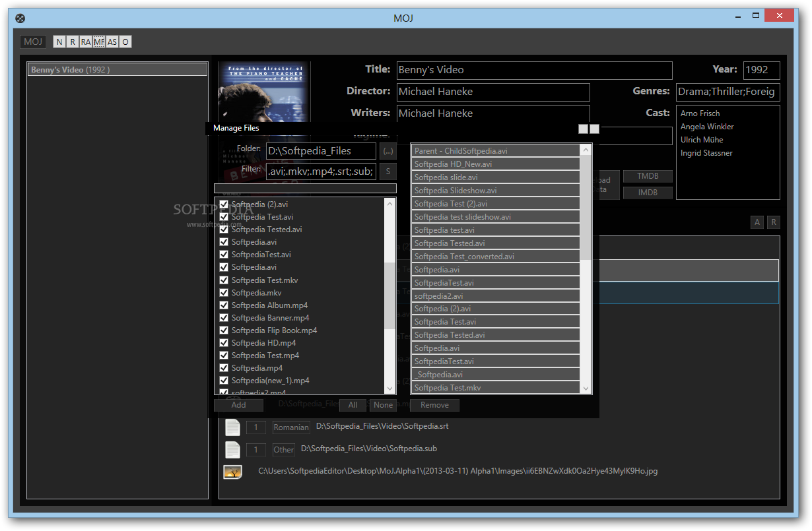The image size is (812, 531).
Task: Click the Folder field showing D:\Softpedia_Files
Action: (321, 151)
